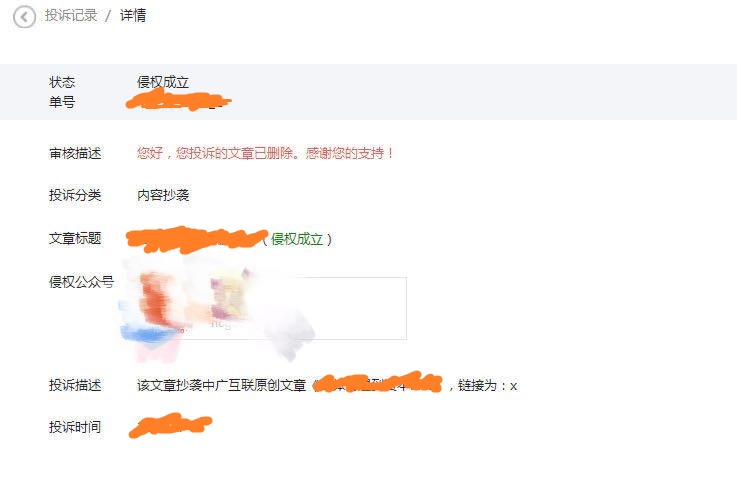This screenshot has height=482, width=737.
Task: Click the 内容抄袭 complaint category
Action: point(163,195)
